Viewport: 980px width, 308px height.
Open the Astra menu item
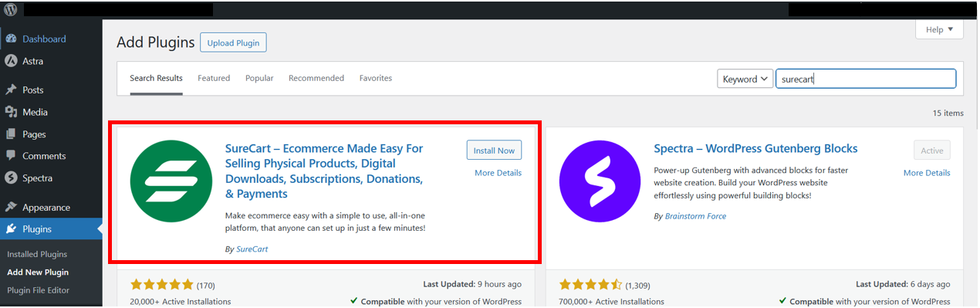pos(51,61)
